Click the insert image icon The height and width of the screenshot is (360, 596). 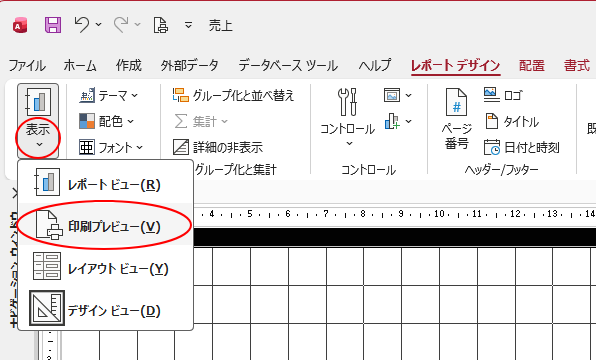(392, 95)
